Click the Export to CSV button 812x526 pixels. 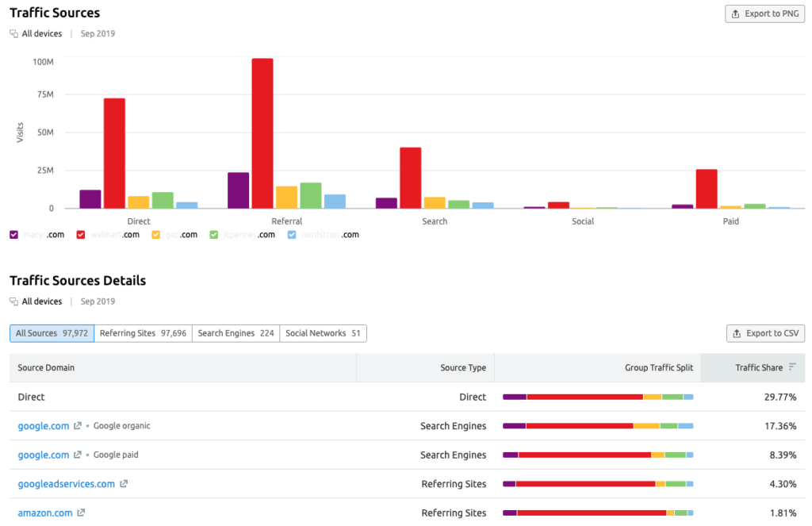click(765, 333)
